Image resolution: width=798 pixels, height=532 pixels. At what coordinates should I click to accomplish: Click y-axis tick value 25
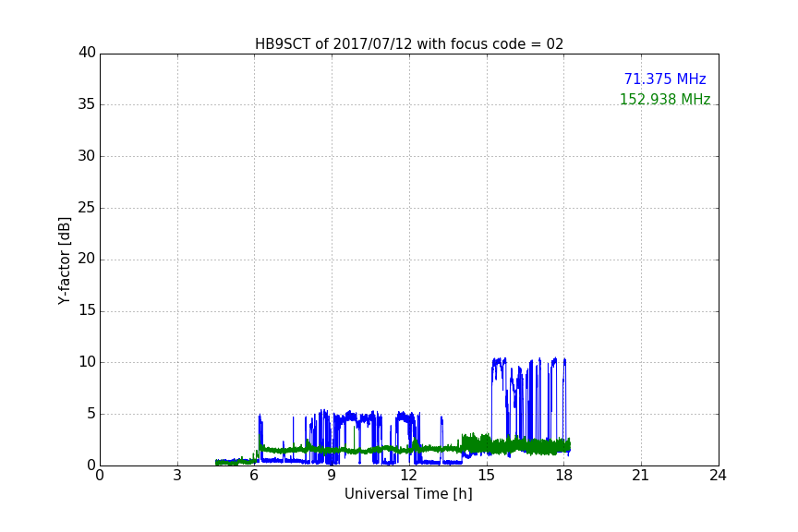point(87,207)
